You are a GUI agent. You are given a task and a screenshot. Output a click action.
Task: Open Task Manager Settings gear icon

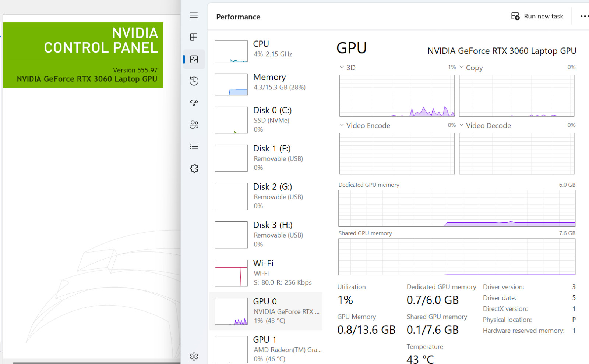coord(194,356)
